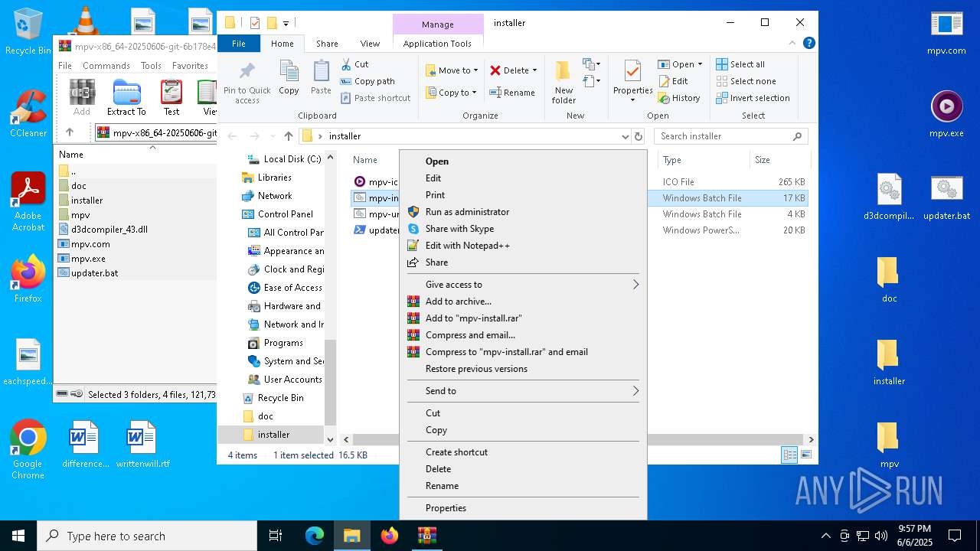Open Move to dropdown
This screenshot has height=551, width=980.
[x=452, y=70]
